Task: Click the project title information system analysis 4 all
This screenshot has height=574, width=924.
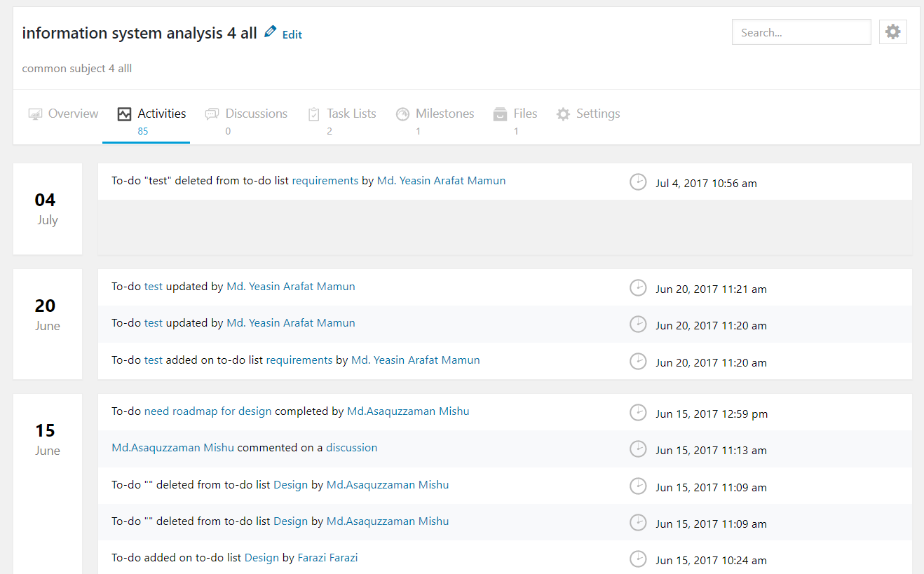Action: pos(140,33)
